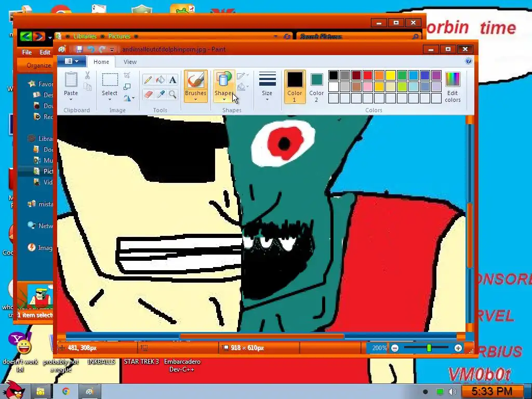This screenshot has height=399, width=532.
Task: Select the Magnifier tool
Action: 172,94
